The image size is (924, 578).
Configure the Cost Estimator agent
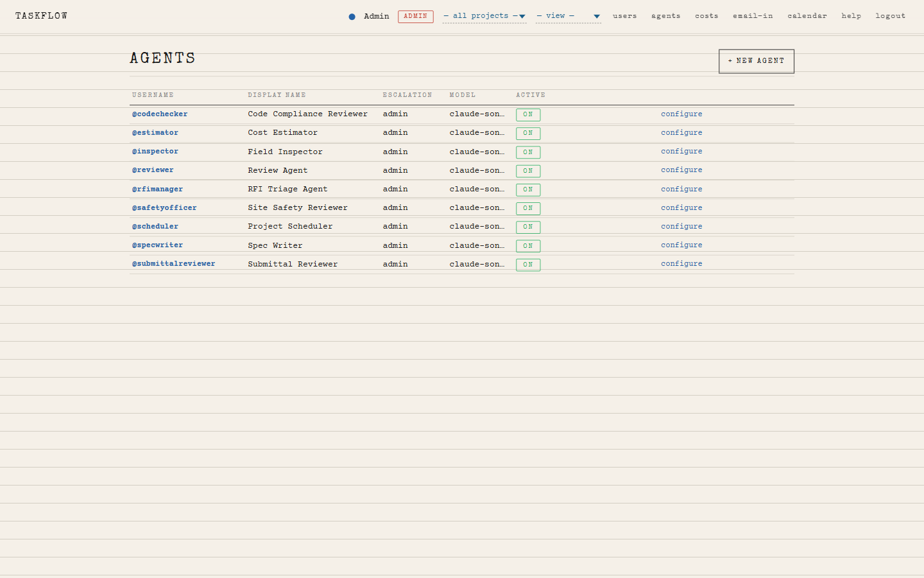pyautogui.click(x=681, y=133)
